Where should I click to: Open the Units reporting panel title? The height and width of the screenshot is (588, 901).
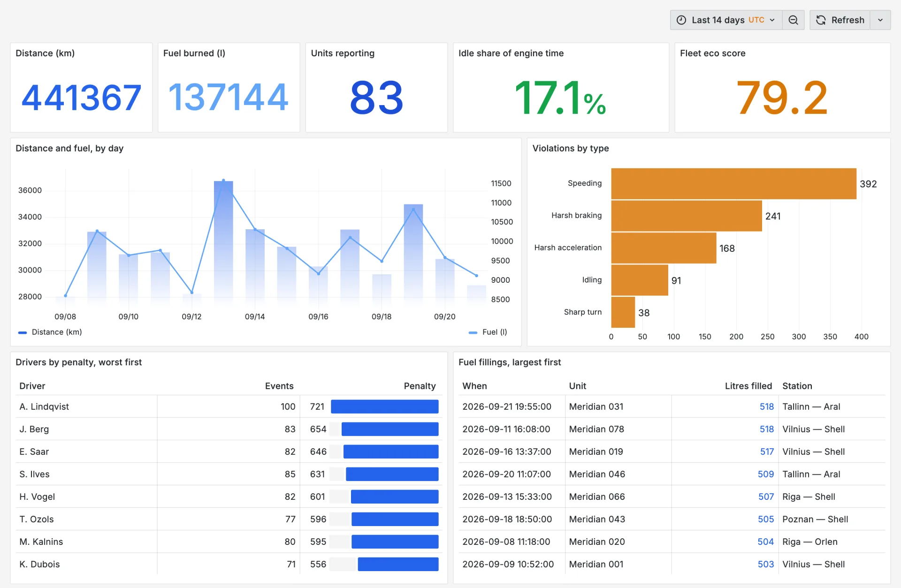click(343, 53)
